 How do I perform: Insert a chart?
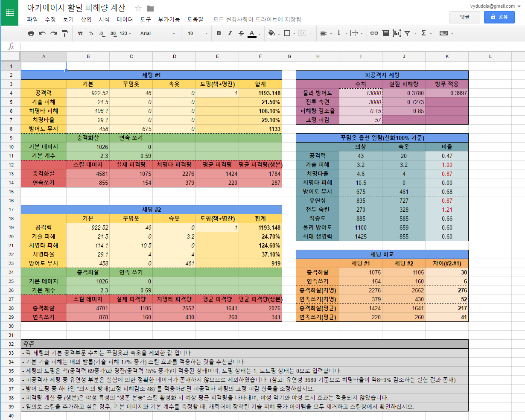pos(397,33)
